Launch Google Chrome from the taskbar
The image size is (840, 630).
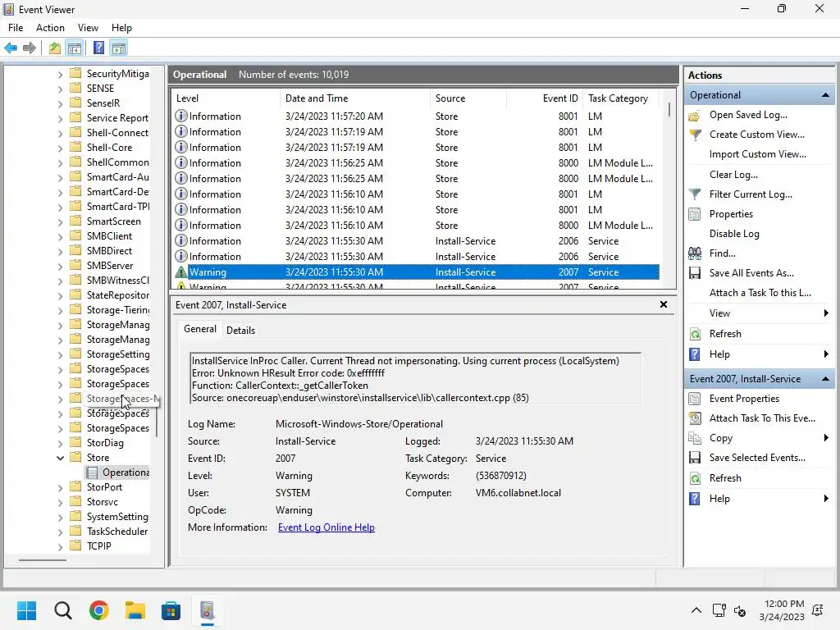click(x=99, y=610)
